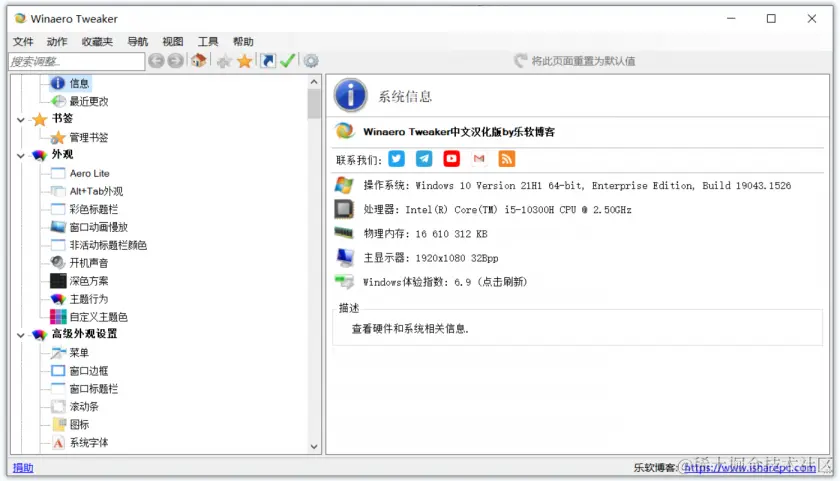
Task: Select the 信息 tree item
Action: [x=79, y=83]
